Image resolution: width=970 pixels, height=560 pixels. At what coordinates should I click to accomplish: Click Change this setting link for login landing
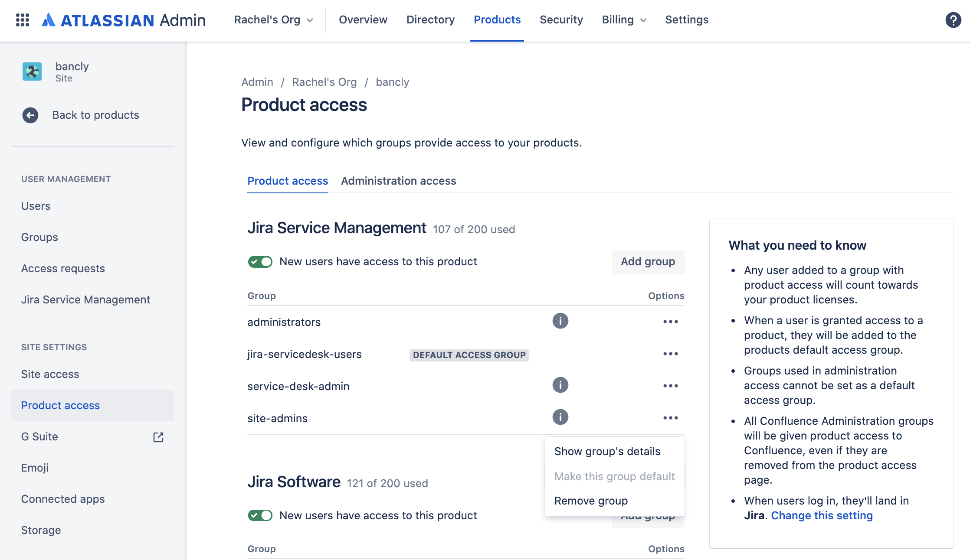pos(823,514)
